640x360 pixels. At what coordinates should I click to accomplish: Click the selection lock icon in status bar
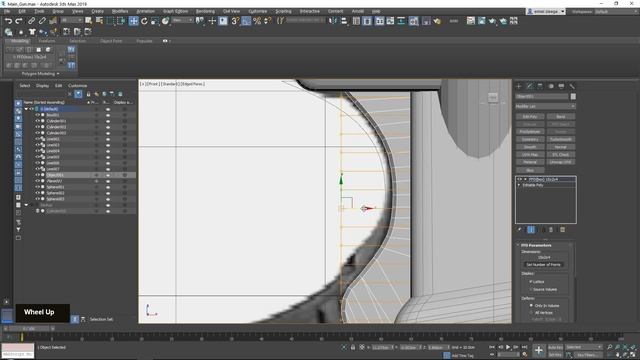click(x=353, y=347)
